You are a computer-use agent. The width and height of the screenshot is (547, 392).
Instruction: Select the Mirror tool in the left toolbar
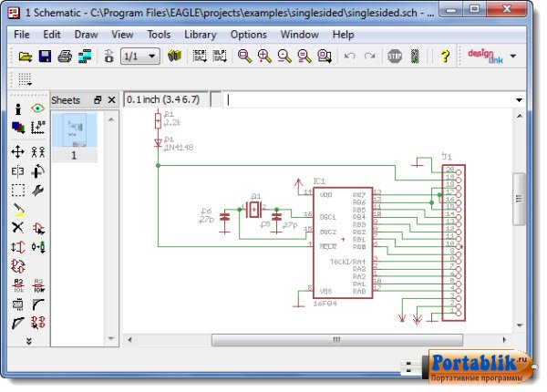coord(17,170)
